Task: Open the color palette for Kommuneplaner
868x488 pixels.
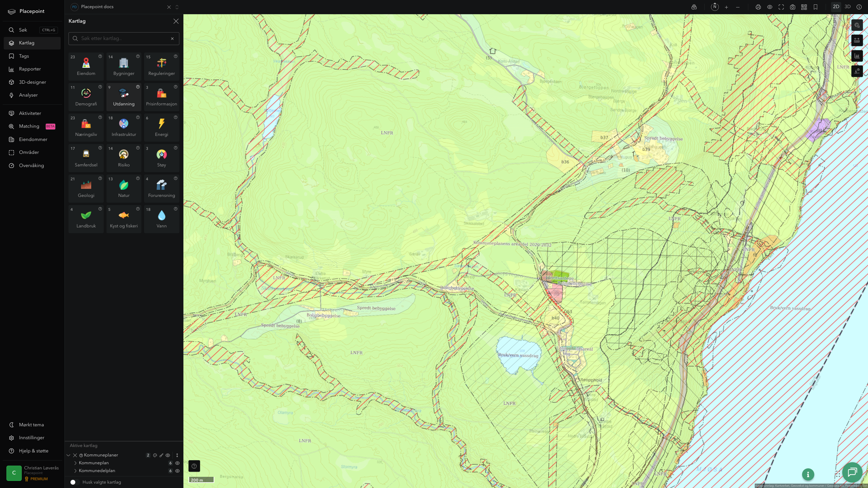Action: (155, 455)
